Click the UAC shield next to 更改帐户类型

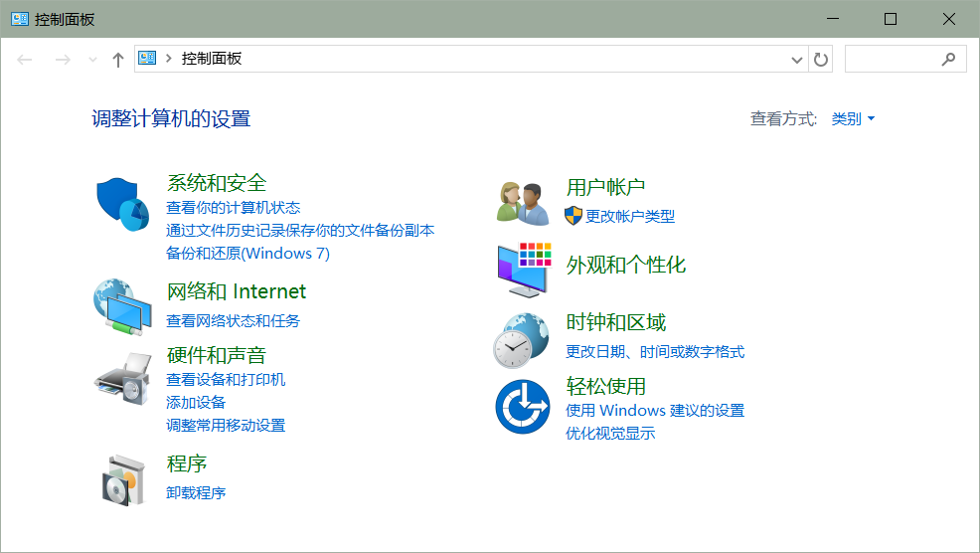pos(572,216)
